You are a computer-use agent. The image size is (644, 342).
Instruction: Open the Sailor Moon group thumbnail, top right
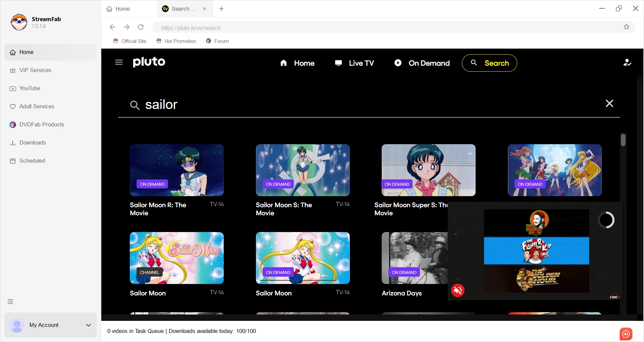[555, 170]
